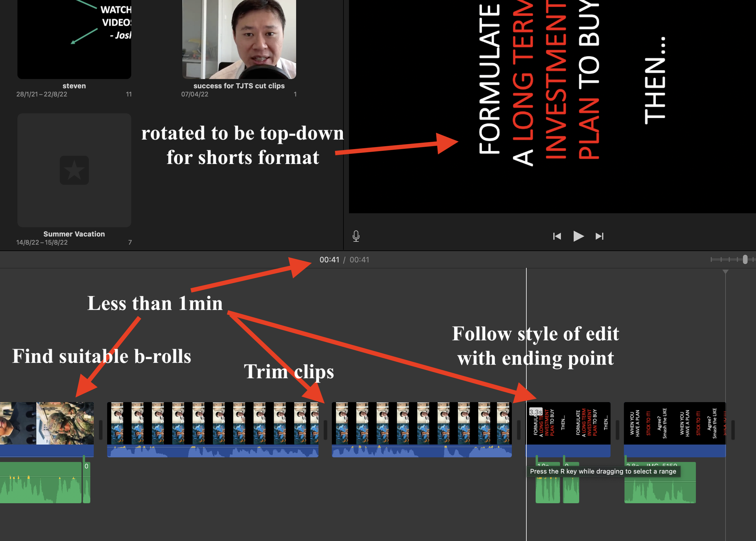This screenshot has height=541, width=756.
Task: Click the transition gap after soldiers clip
Action: coord(100,430)
